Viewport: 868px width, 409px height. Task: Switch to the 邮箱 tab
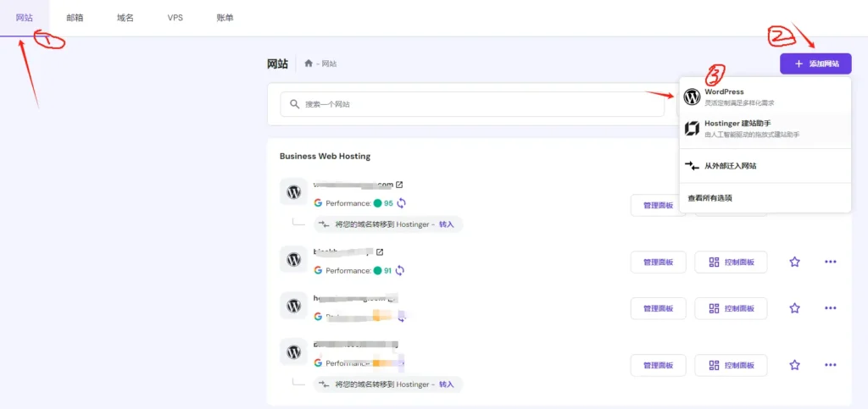tap(75, 18)
